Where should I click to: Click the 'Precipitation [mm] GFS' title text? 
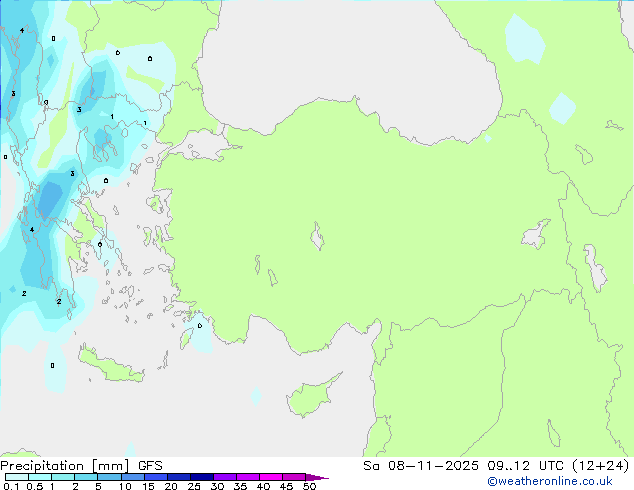[x=81, y=466]
